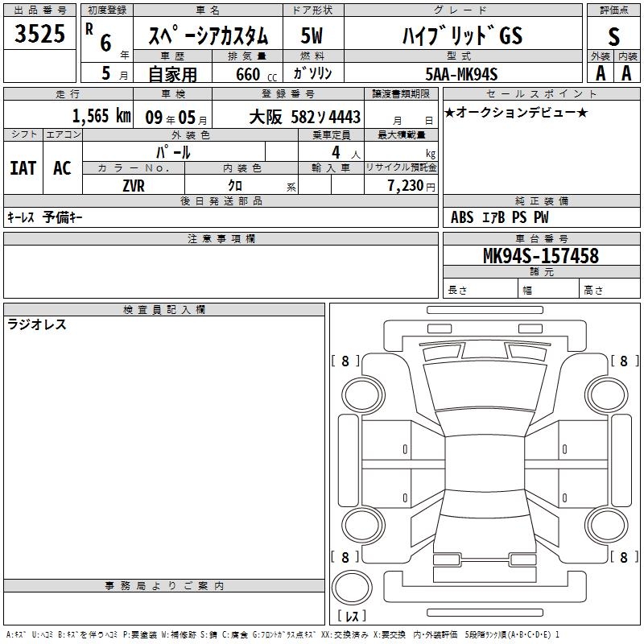
Task: Click the lot number 3525
Action: (40, 35)
